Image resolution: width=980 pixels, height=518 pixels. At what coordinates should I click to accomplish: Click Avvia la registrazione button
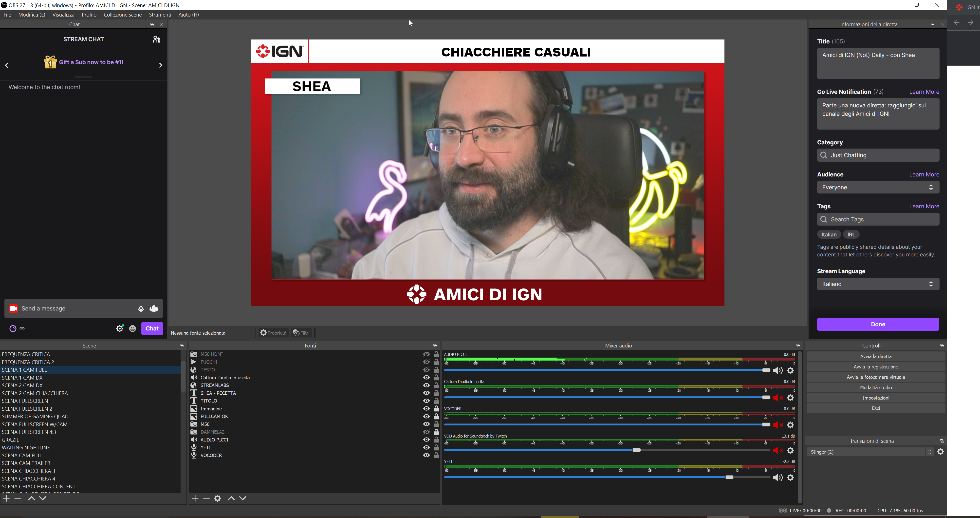click(x=876, y=367)
